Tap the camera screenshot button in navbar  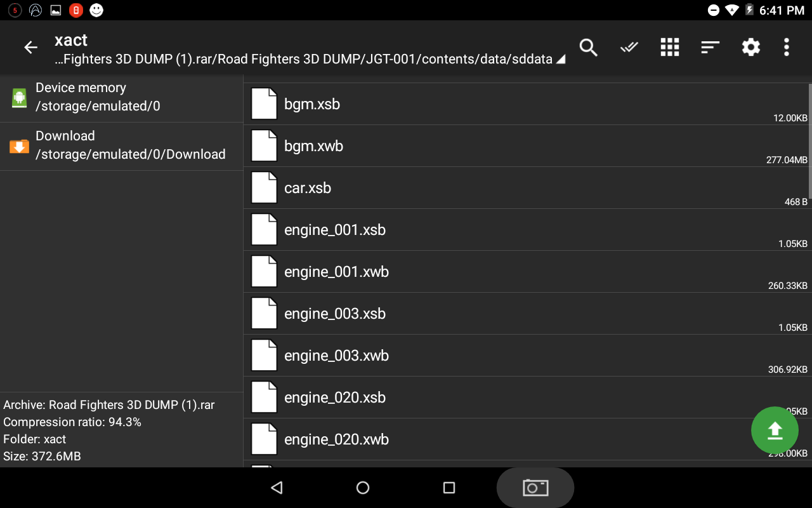[535, 488]
